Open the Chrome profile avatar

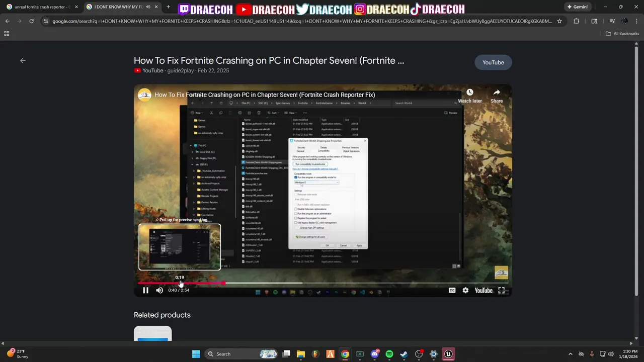[624, 21]
